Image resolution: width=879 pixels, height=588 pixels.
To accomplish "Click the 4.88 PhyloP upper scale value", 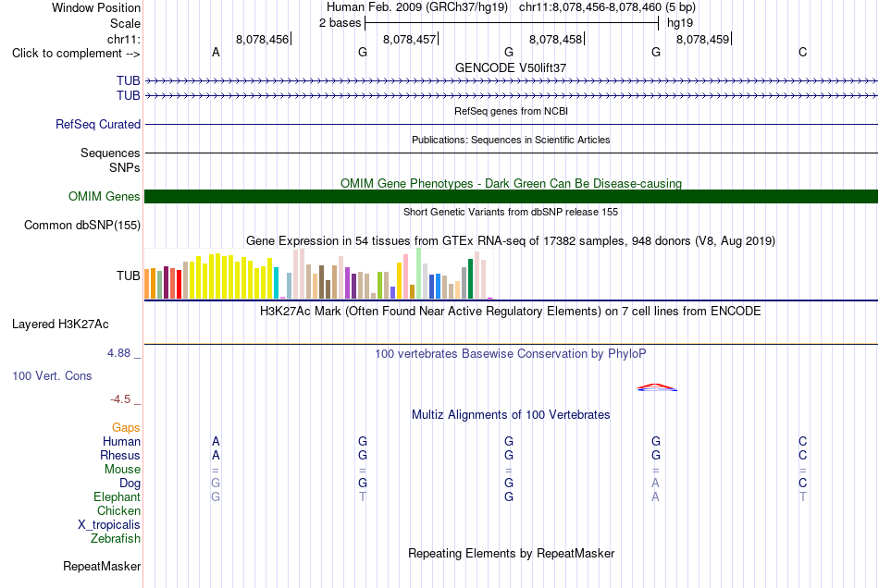I will click(x=118, y=353).
